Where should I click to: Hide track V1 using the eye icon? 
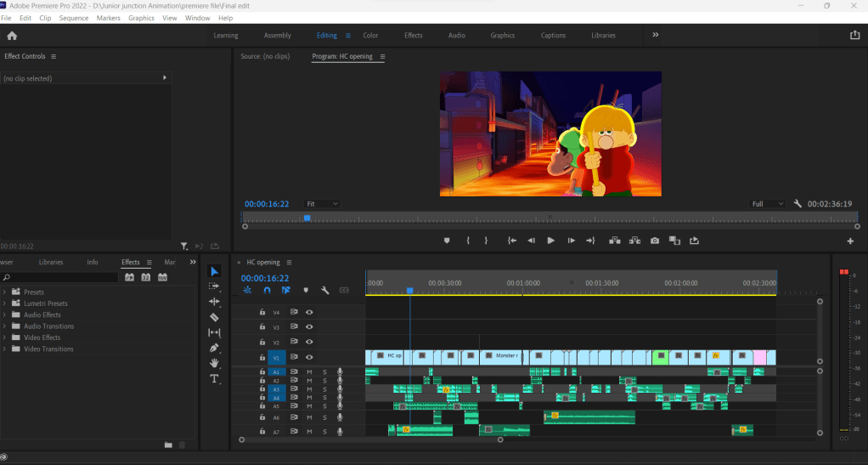click(x=309, y=357)
